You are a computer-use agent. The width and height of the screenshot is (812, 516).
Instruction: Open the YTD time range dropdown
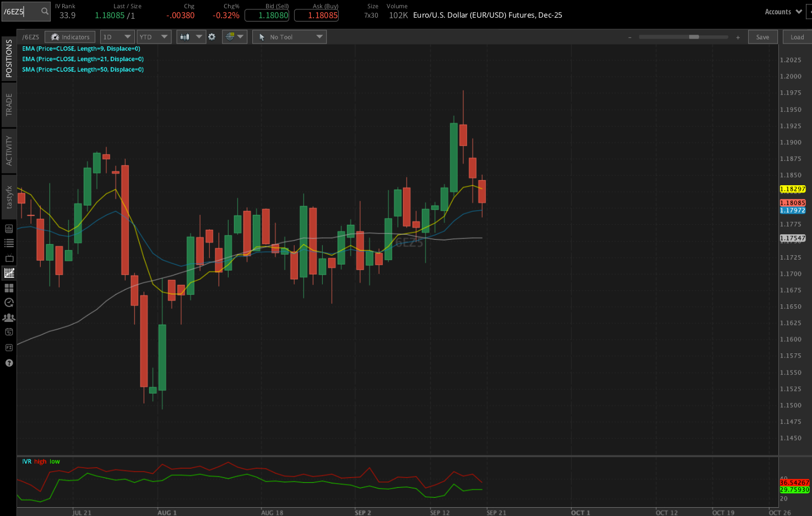point(154,37)
